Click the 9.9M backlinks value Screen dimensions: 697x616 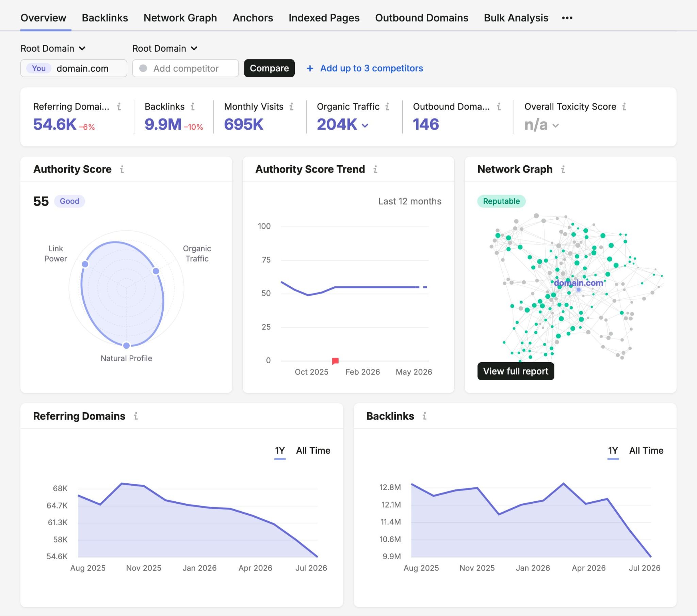[x=163, y=124]
